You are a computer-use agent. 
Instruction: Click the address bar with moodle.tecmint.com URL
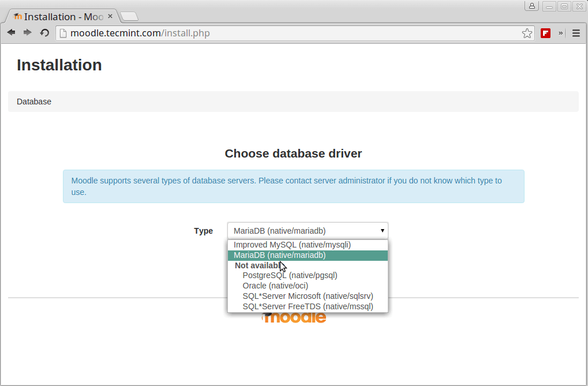(x=294, y=33)
